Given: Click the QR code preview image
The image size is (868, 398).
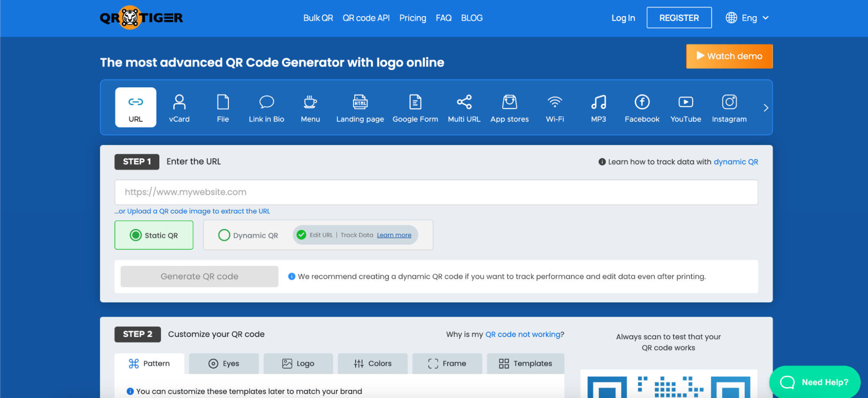Looking at the screenshot, I should [x=669, y=384].
